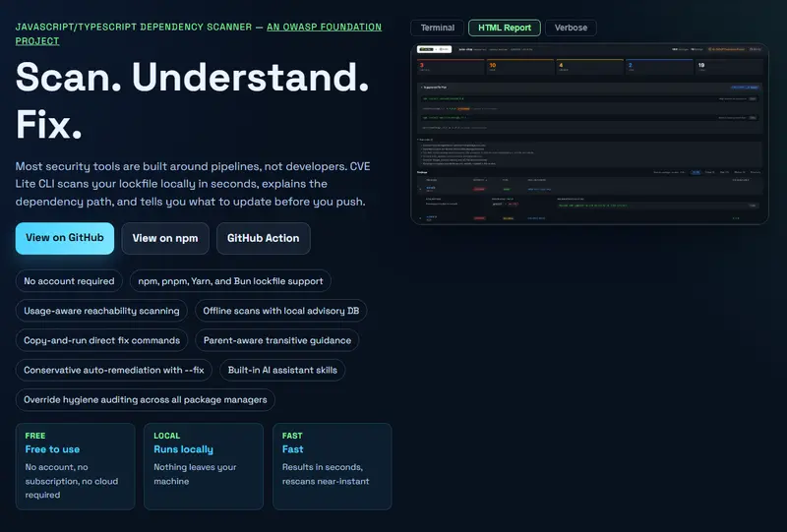The width and height of the screenshot is (787, 532).
Task: Click the HTML report preview screenshot
Action: pyautogui.click(x=589, y=134)
